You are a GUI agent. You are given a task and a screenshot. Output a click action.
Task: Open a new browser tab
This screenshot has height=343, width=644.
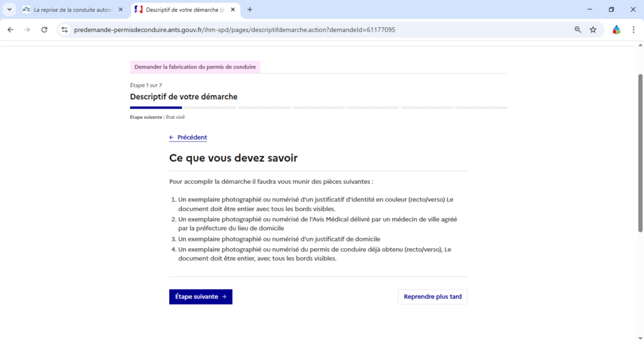click(x=250, y=10)
